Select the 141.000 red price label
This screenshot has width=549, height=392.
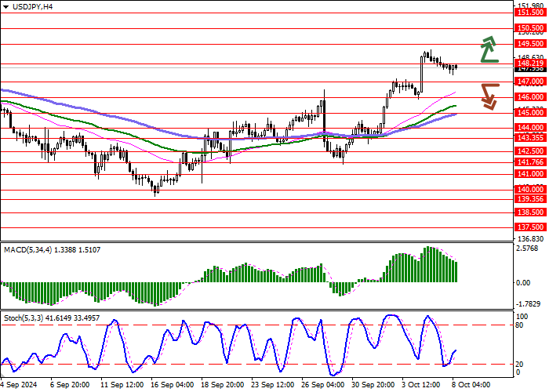(x=530, y=174)
